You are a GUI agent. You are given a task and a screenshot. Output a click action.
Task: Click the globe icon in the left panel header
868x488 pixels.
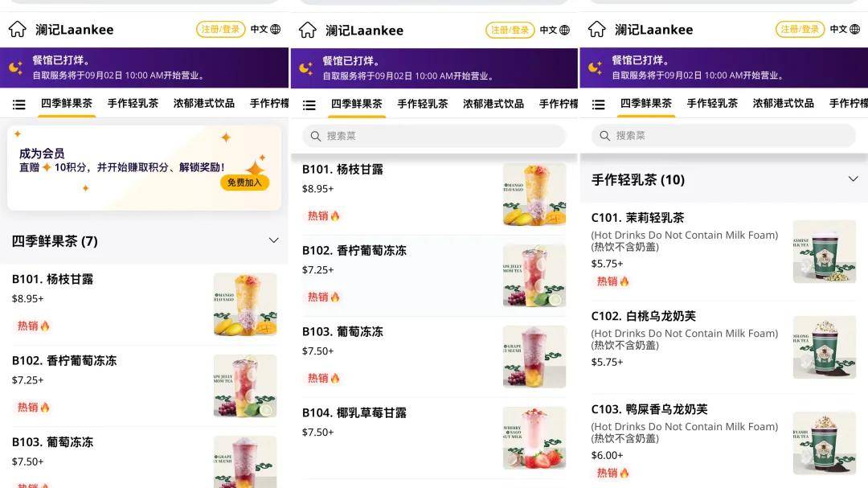point(275,30)
